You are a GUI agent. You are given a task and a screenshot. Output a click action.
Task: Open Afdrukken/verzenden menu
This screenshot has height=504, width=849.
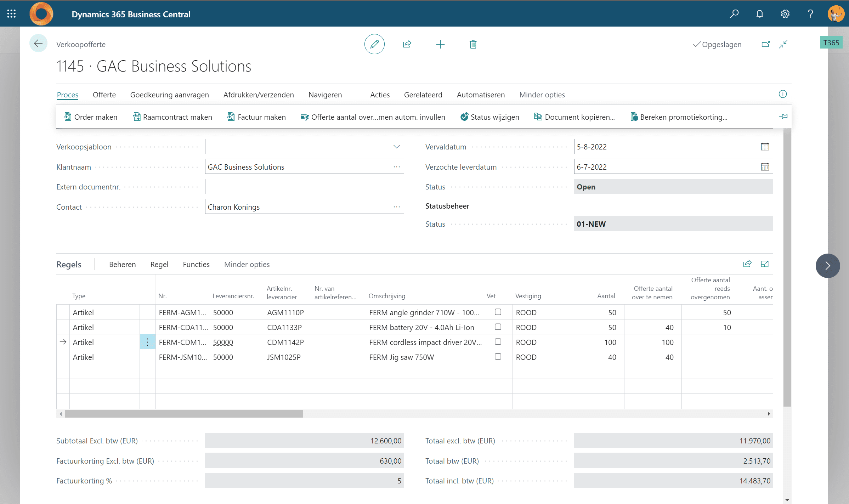[x=259, y=95]
